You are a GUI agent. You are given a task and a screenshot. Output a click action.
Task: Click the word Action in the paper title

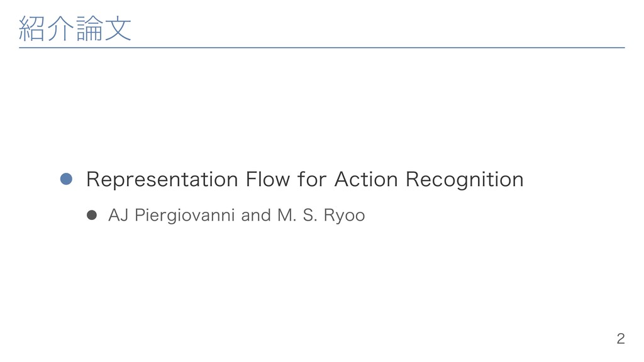point(366,179)
